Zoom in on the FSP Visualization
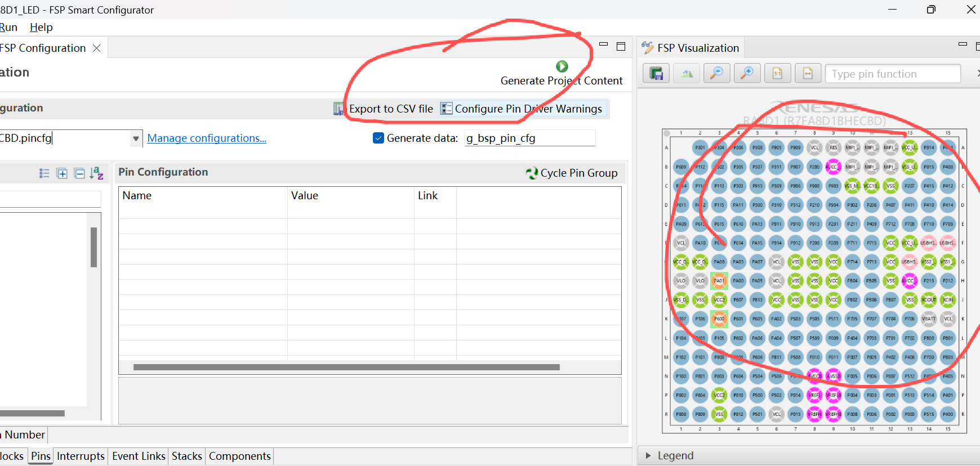 click(x=747, y=74)
